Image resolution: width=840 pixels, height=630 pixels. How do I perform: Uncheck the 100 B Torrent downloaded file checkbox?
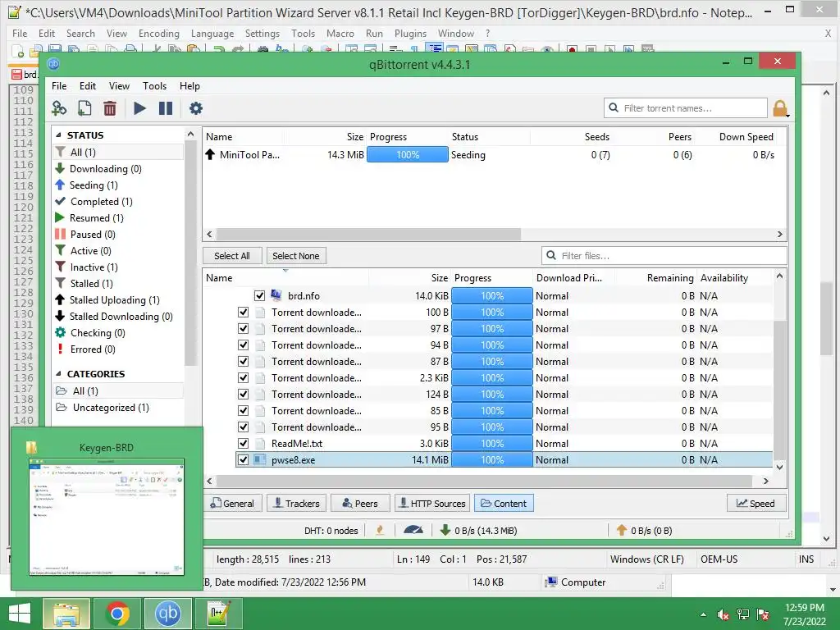tap(243, 313)
